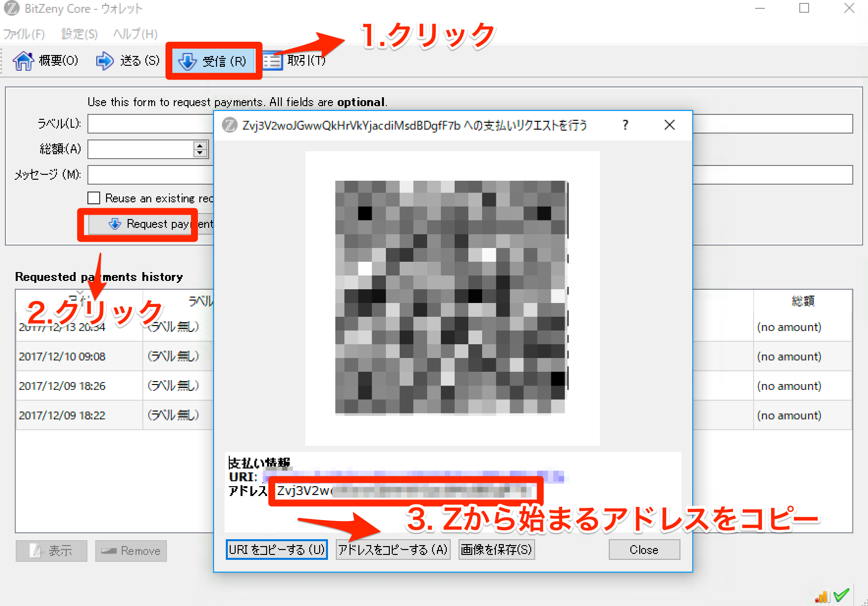
Task: Open the ヘルプ(H) menu
Action: click(x=135, y=34)
